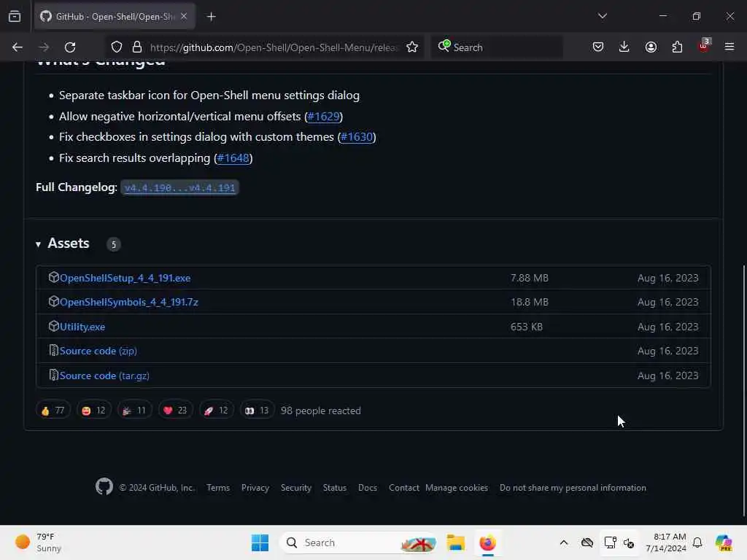
Task: Bookmark this page with the star icon
Action: coord(412,47)
